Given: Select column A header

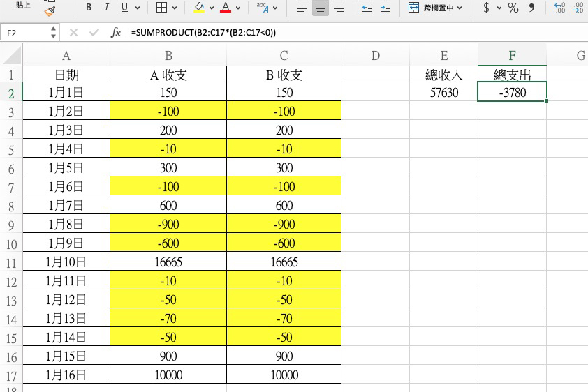Looking at the screenshot, I should (x=66, y=55).
